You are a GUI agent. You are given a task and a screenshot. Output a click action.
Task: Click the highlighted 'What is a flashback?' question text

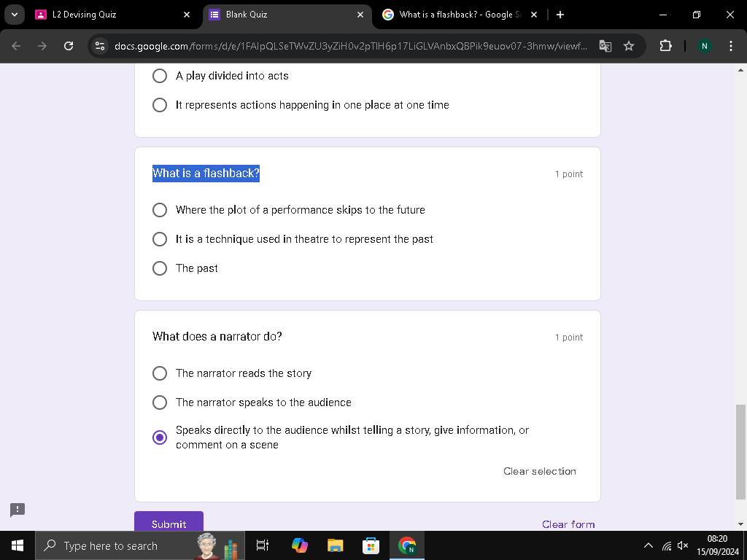(206, 174)
